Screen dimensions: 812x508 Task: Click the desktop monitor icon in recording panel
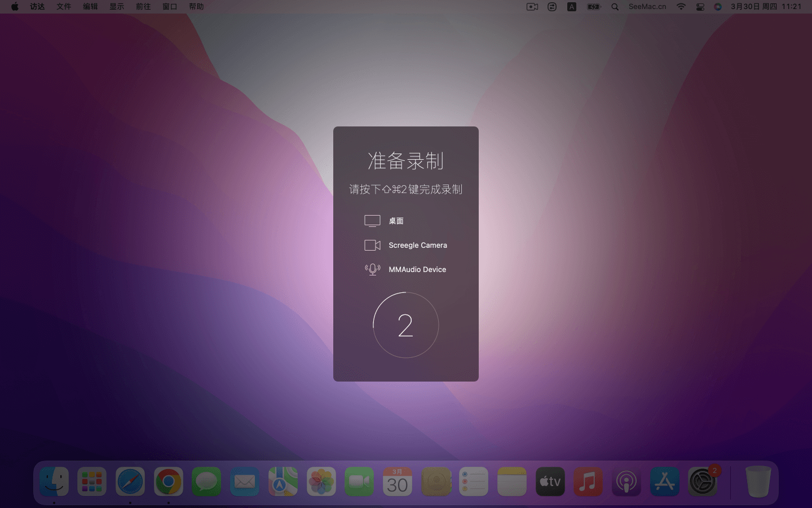[x=372, y=221]
